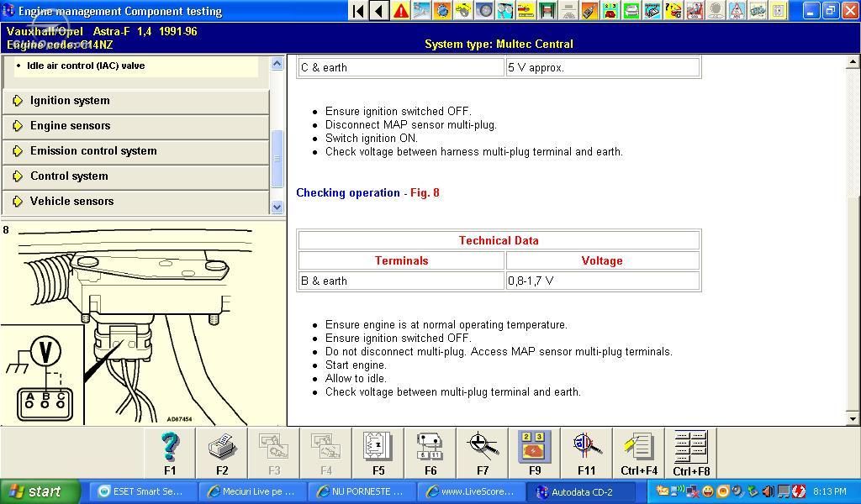This screenshot has width=861, height=504.
Task: Open help with the F1 question mark button
Action: coord(170,453)
